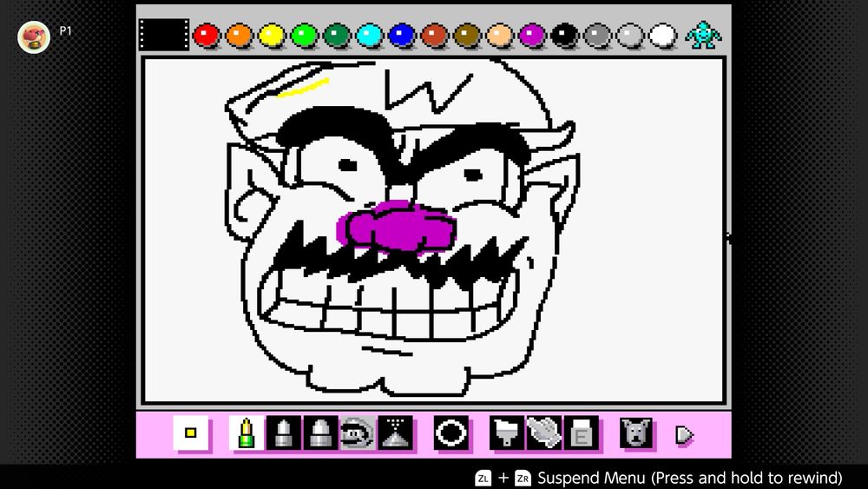This screenshot has width=868, height=489.
Task: Select the peach skin-tone color
Action: [499, 36]
